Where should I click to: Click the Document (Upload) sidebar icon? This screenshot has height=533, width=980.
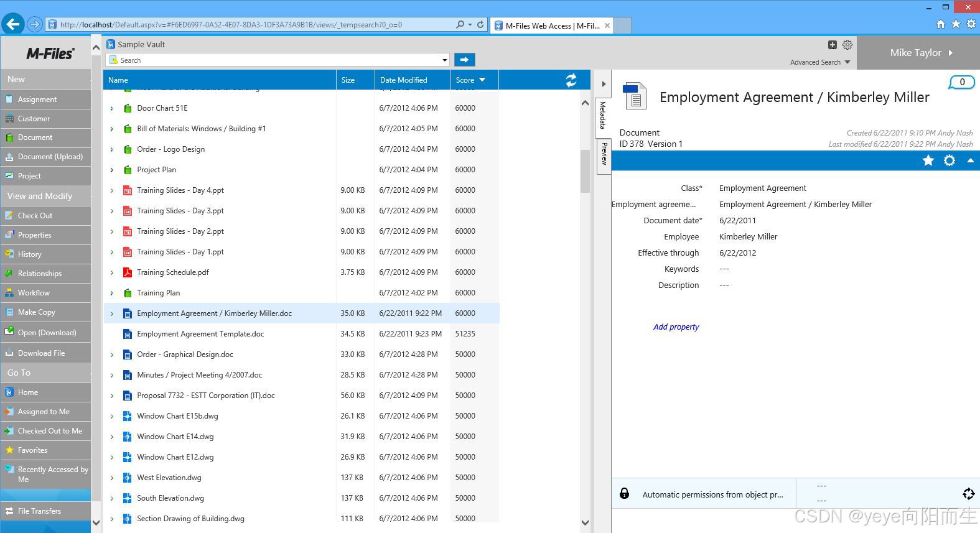(x=9, y=157)
